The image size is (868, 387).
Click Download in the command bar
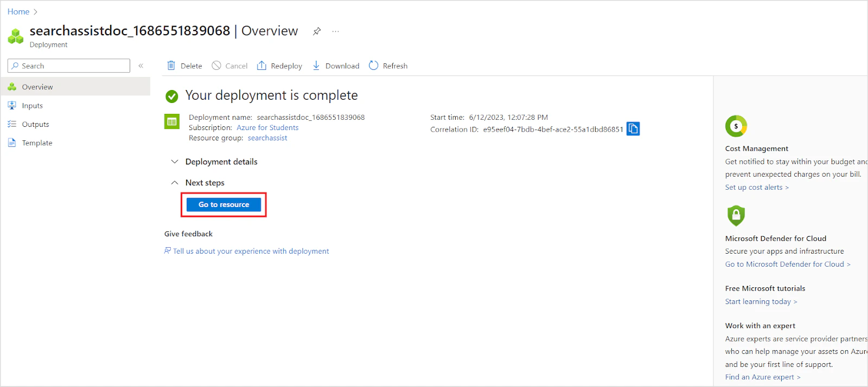click(336, 66)
